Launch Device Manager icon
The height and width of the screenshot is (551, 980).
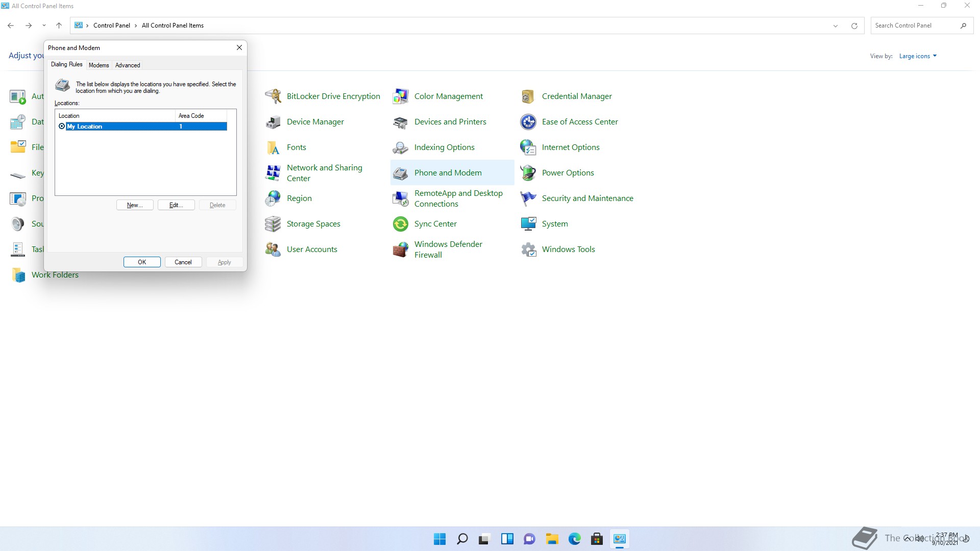(273, 121)
